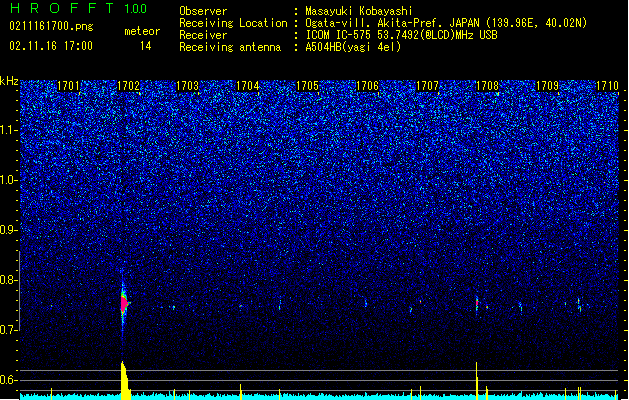
Task: Click the 1708 time marker
Action: 487,86
